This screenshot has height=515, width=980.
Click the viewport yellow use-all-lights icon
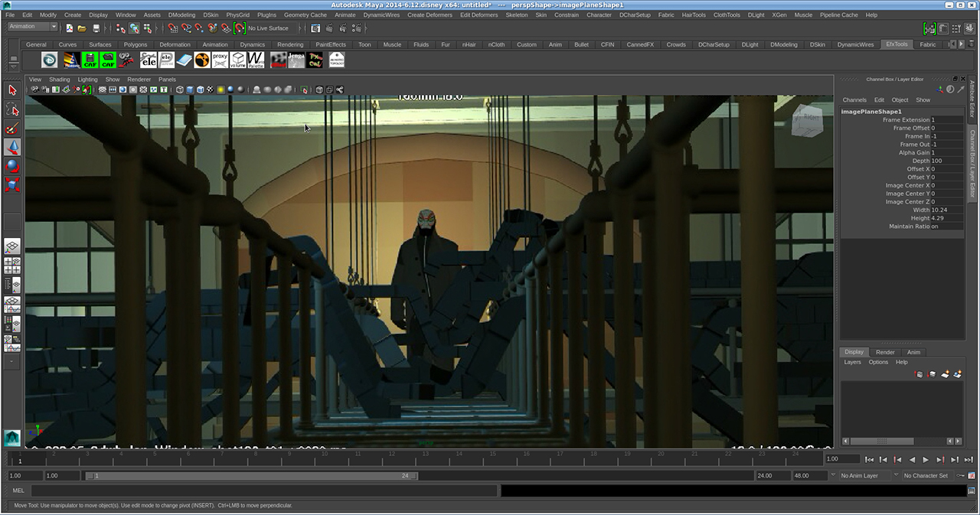click(220, 90)
